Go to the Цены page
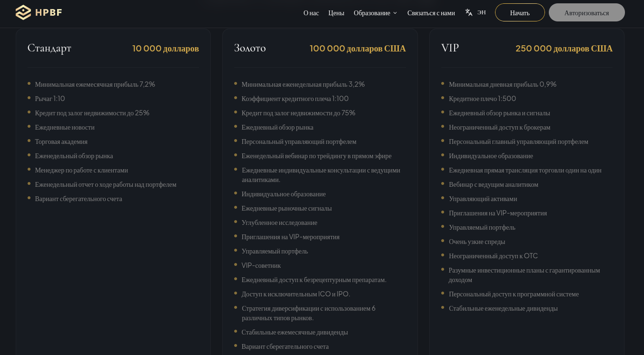Screen dimensions: 644x355 pos(336,13)
